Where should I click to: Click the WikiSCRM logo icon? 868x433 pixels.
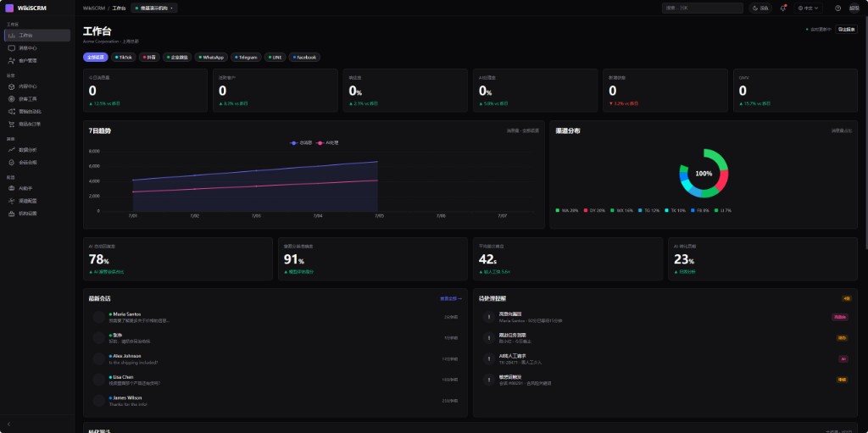[x=9, y=8]
